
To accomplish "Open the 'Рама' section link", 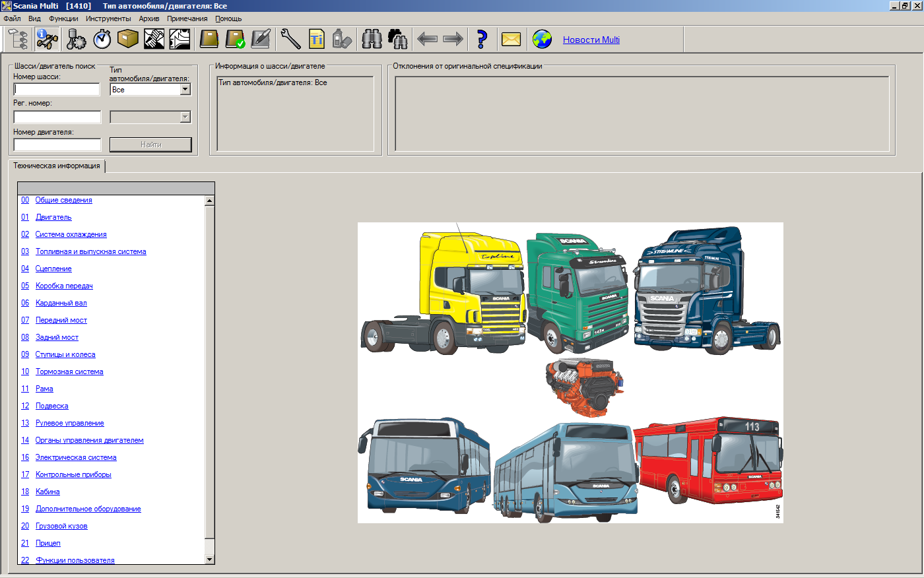I will 44,389.
